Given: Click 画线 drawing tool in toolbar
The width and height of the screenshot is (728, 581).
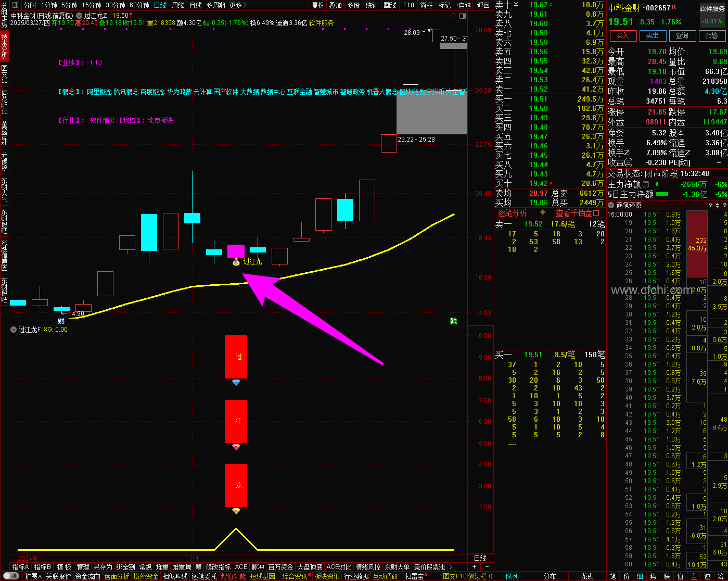Looking at the screenshot, I should (390, 5).
